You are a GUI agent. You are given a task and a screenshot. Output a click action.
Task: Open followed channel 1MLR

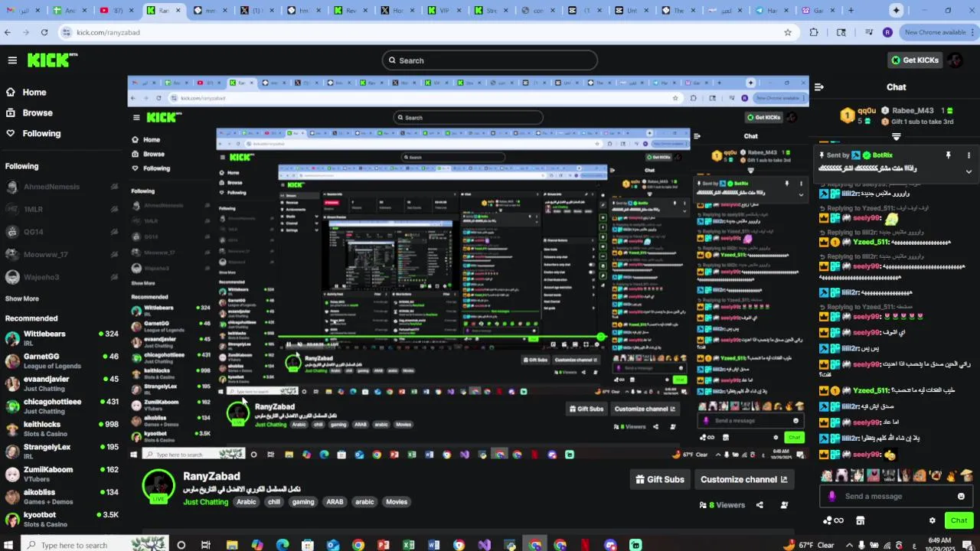(60, 209)
